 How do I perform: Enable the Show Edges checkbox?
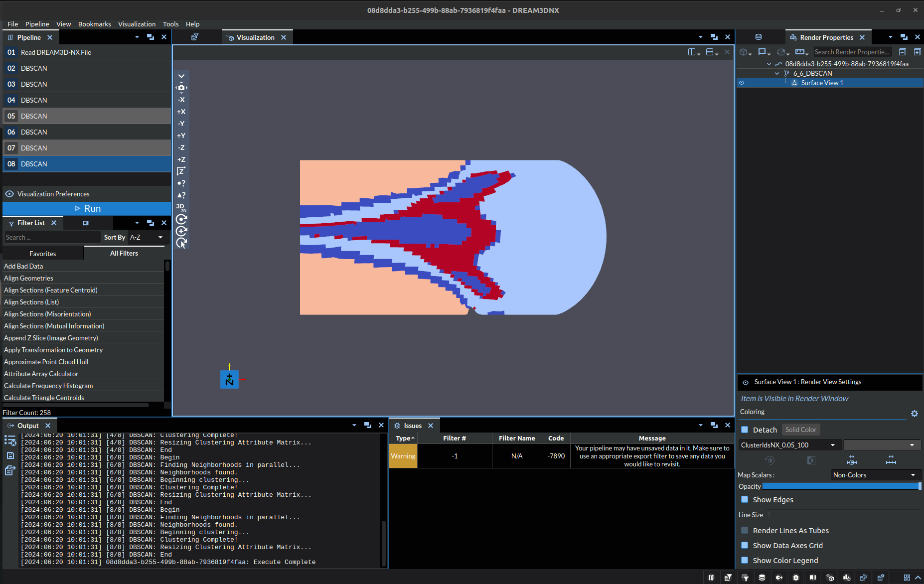pos(745,499)
